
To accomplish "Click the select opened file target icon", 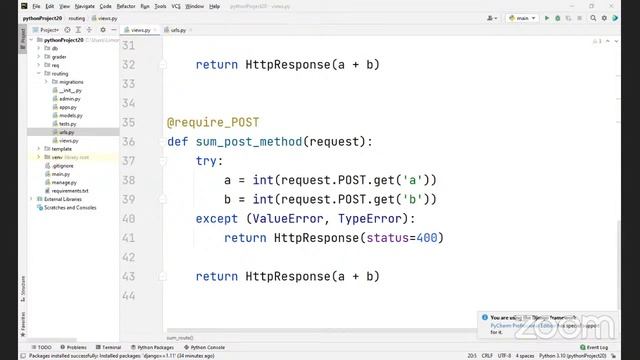I will click(x=67, y=30).
